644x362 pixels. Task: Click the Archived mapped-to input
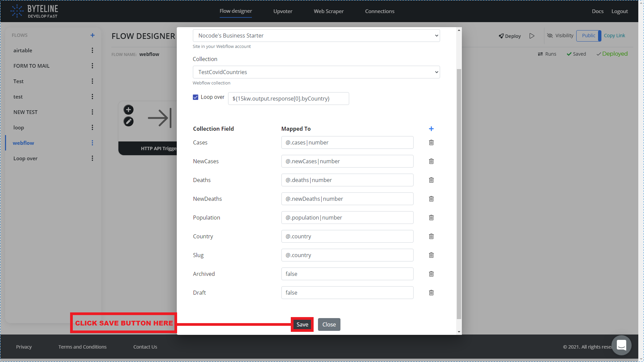coord(347,274)
